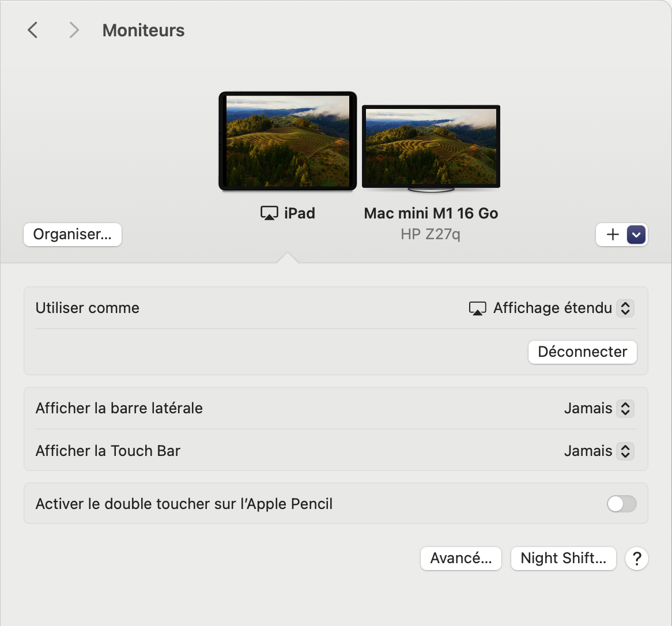The height and width of the screenshot is (626, 672).
Task: Click the AirPlay icon beside iPad label
Action: [x=269, y=213]
